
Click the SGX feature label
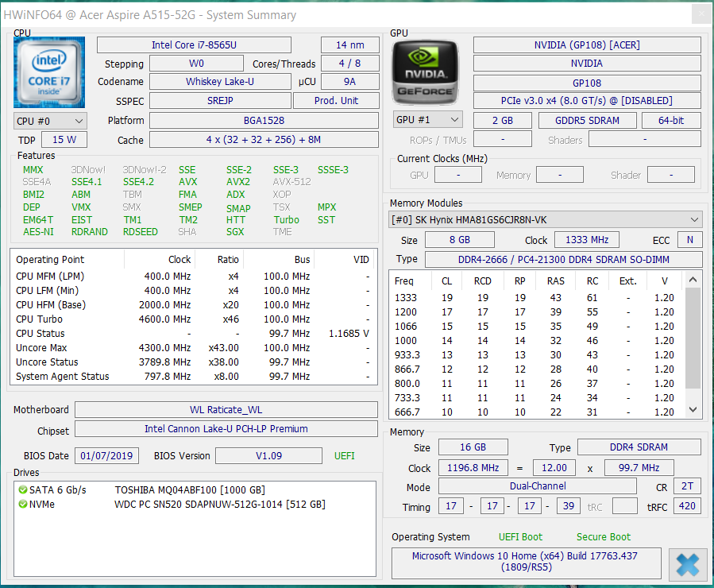tap(235, 232)
